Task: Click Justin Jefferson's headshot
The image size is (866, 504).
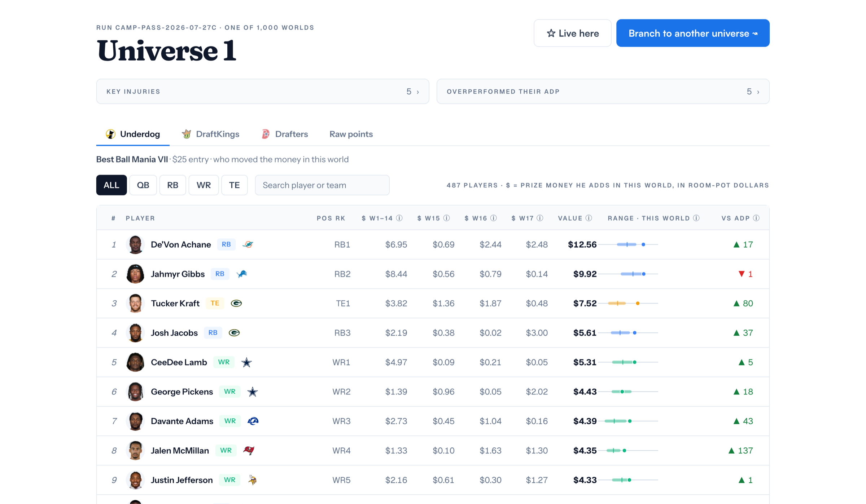Action: click(x=135, y=480)
